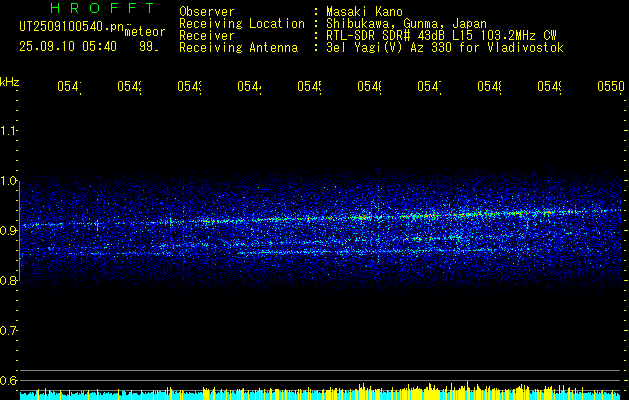The width and height of the screenshot is (629, 400).
Task: Click the 0.8 kHz axis label
Action: [8, 280]
